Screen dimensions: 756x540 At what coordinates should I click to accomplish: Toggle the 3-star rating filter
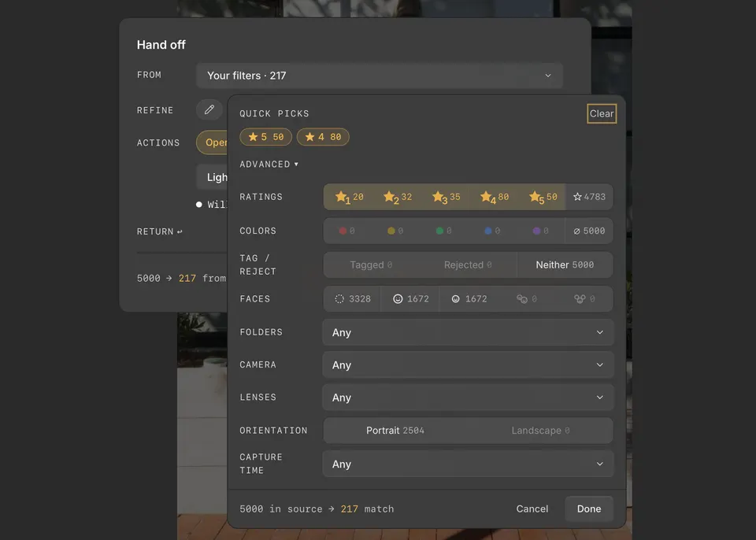coord(446,197)
